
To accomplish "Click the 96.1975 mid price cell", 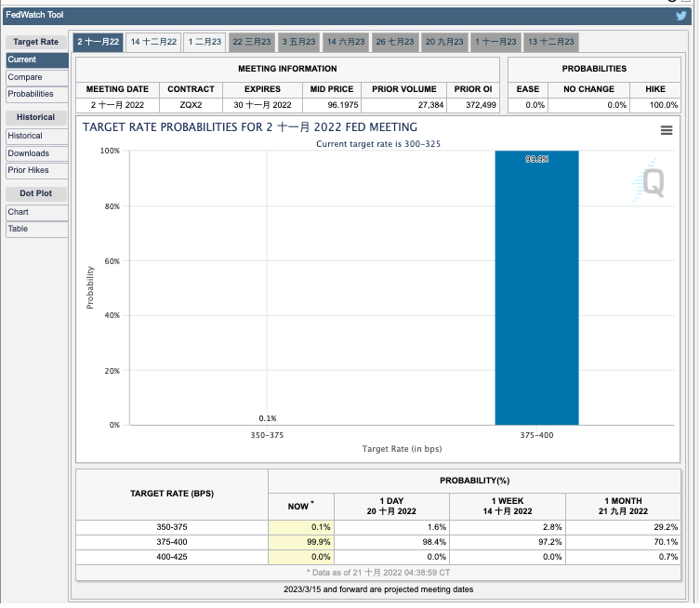I will coord(332,105).
